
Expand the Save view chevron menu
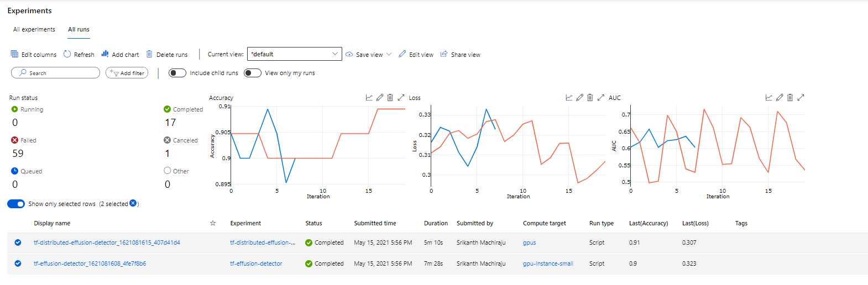tap(389, 54)
